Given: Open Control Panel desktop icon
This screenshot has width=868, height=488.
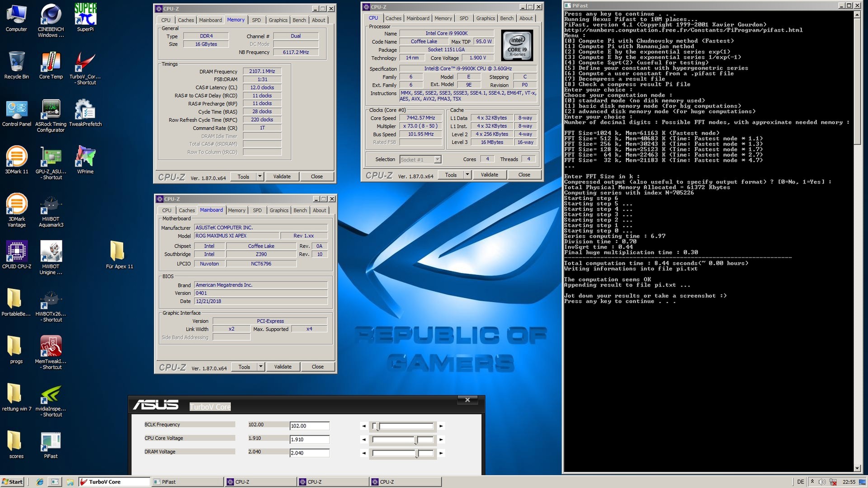Looking at the screenshot, I should pos(16,113).
